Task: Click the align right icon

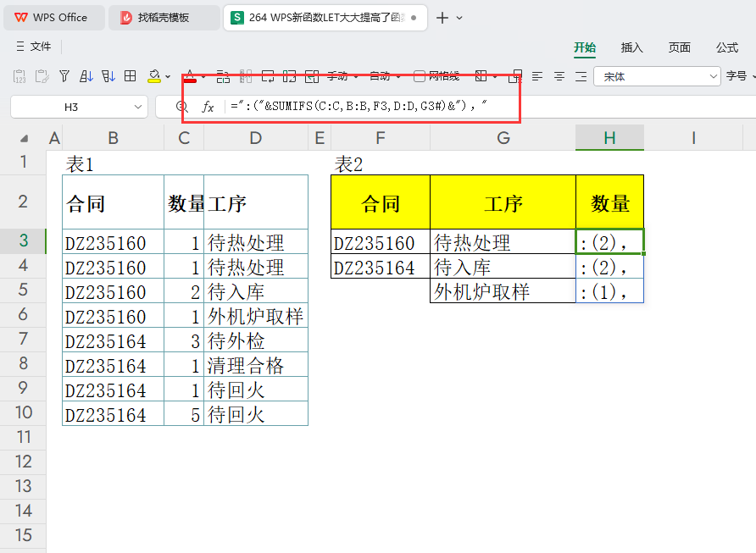Action: [581, 76]
